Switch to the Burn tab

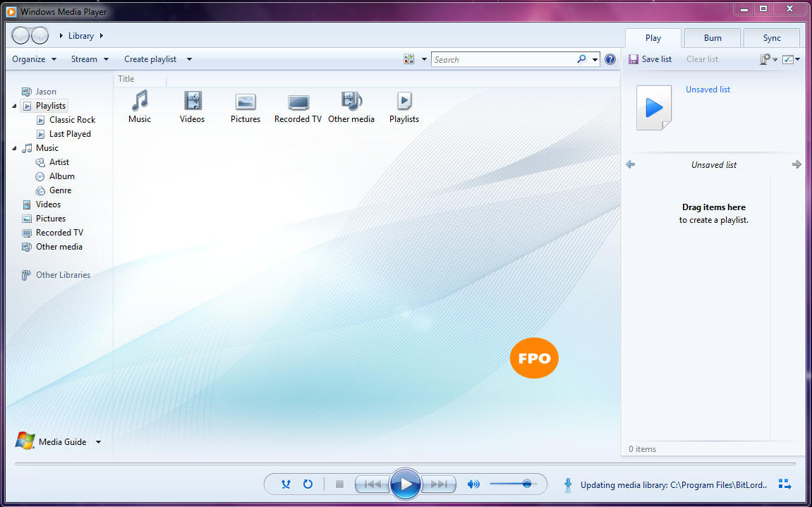pos(713,38)
